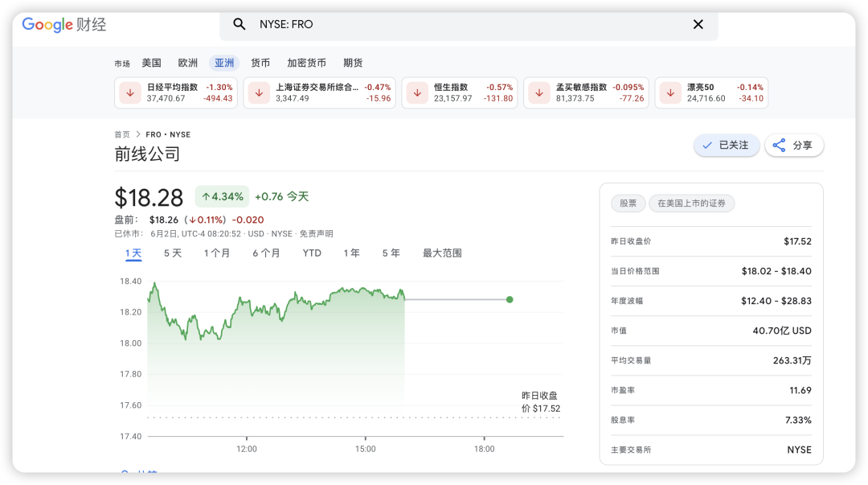Click the 15:00 time axis label
Image resolution: width=868 pixels, height=485 pixels.
click(366, 449)
